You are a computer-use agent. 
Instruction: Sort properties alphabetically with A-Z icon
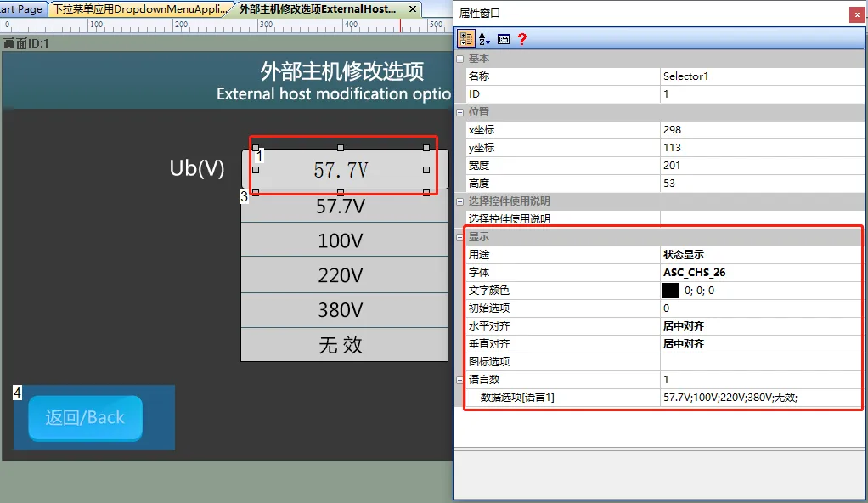484,38
